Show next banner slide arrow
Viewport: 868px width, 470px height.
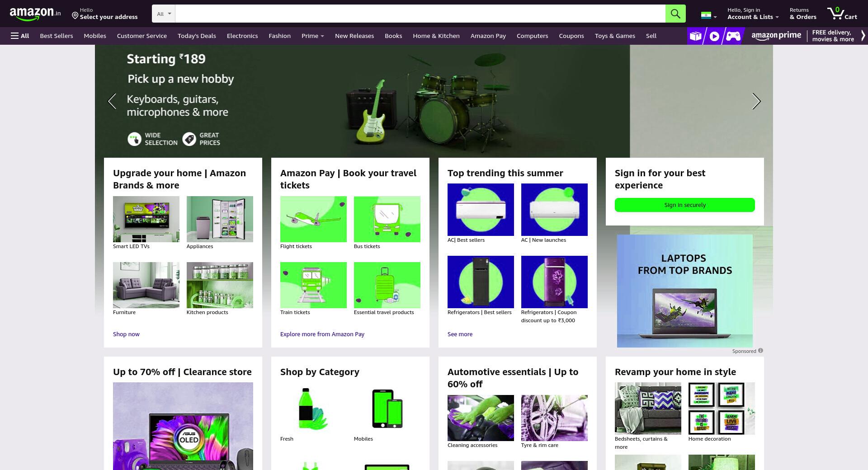point(756,101)
